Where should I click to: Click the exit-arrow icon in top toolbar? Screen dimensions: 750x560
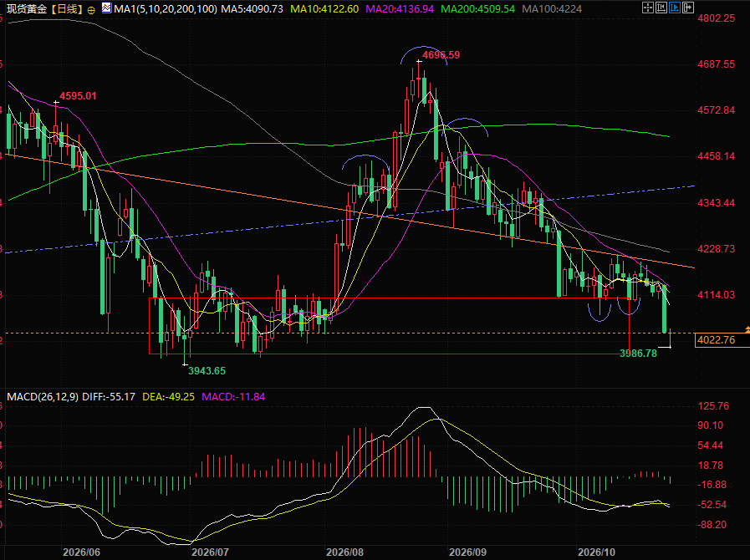688,8
